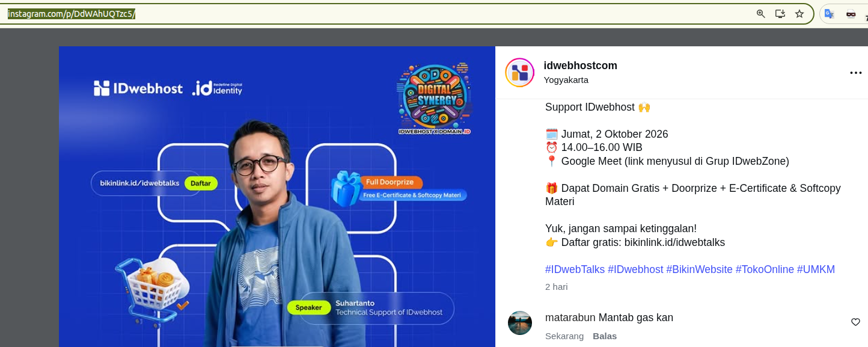Viewport: 868px width, 347px height.
Task: Click the IDwebhost event poster image
Action: point(277,197)
